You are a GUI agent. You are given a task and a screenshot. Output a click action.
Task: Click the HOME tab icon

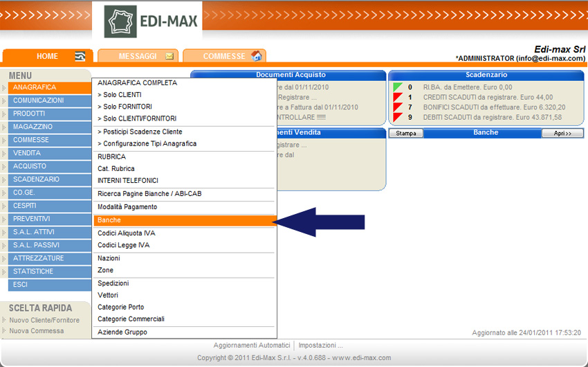click(x=80, y=56)
